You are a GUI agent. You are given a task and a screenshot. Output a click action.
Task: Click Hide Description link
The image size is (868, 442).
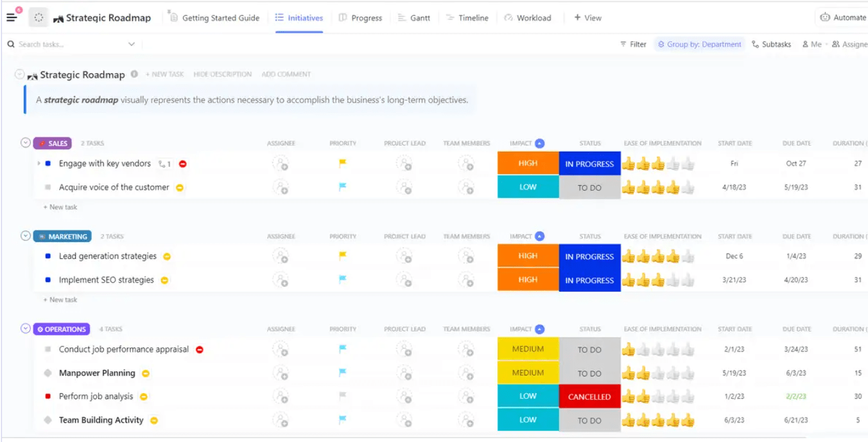click(223, 75)
